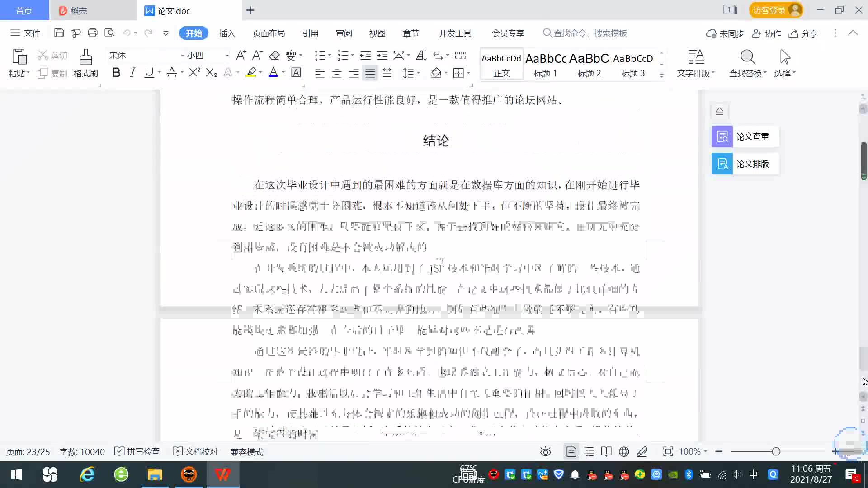Viewport: 868px width, 488px height.
Task: Click the zoom slider handle
Action: point(776,452)
